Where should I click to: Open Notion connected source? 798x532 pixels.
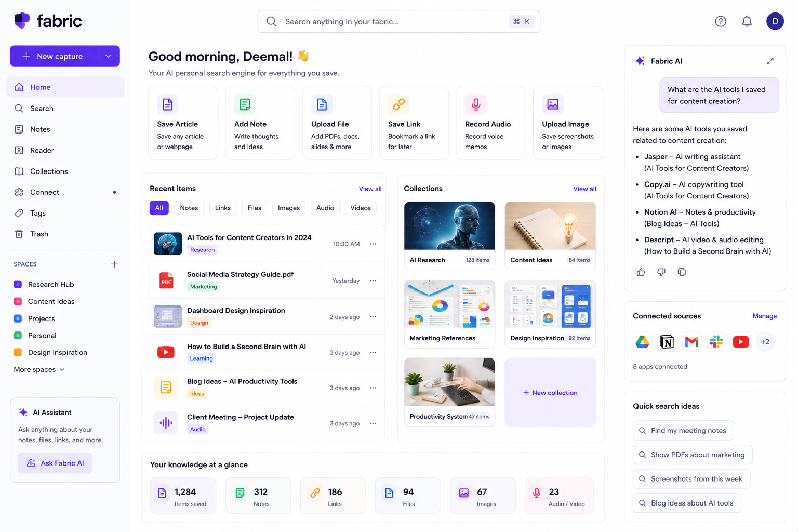pyautogui.click(x=667, y=342)
